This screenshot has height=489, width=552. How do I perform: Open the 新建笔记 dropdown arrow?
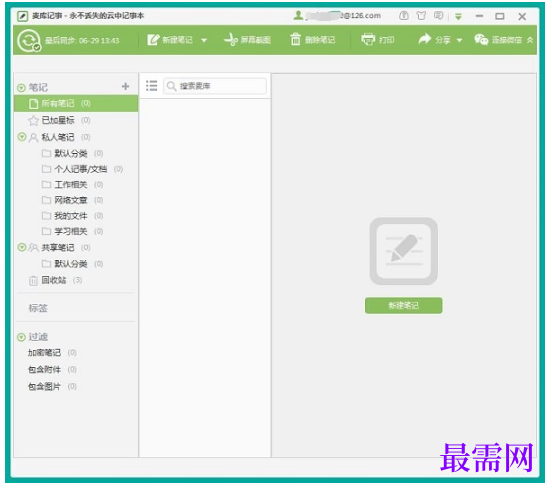click(204, 40)
